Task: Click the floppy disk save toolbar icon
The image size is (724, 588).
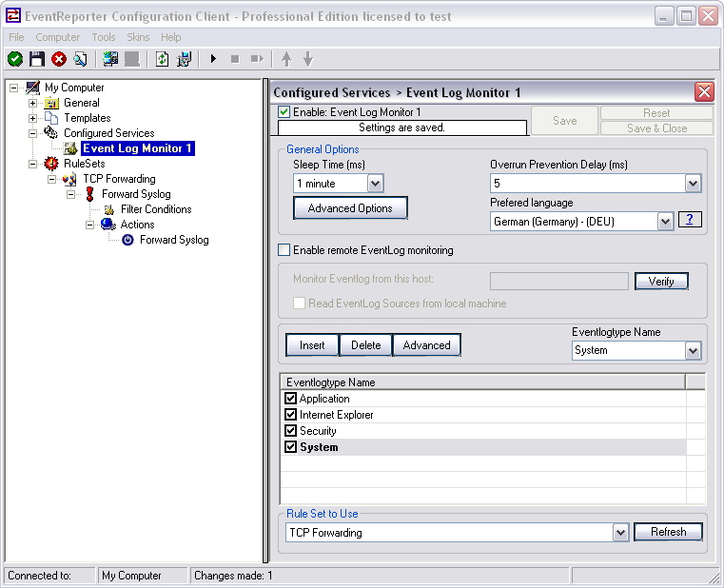Action: 37,59
